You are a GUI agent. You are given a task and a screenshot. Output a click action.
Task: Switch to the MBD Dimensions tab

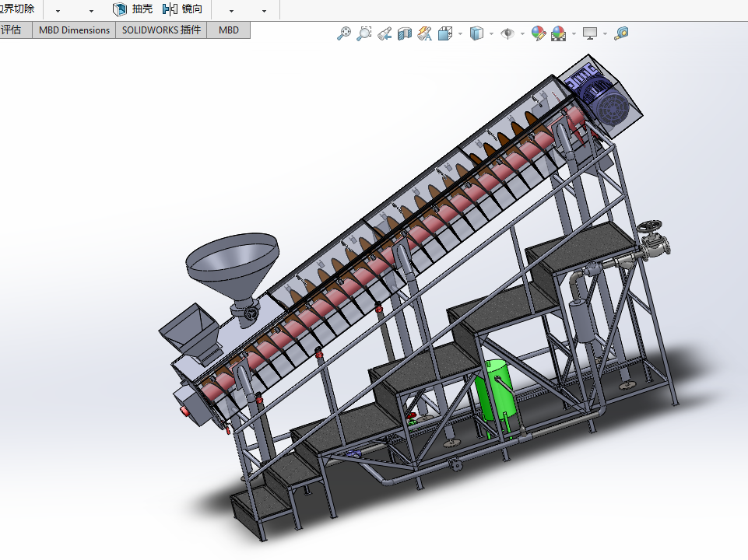75,30
